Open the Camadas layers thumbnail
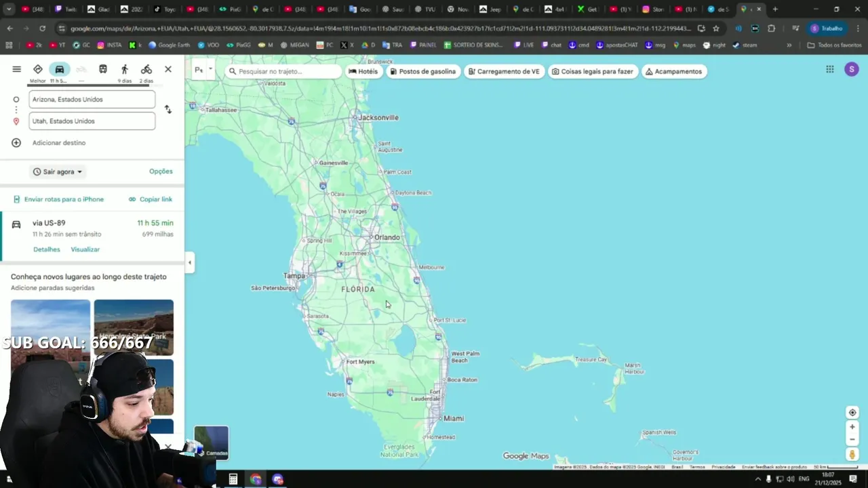 coord(212,443)
